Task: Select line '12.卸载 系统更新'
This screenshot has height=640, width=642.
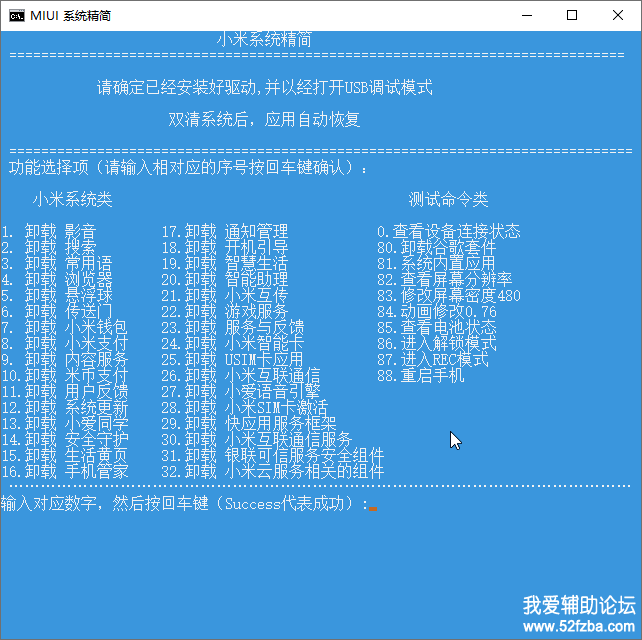Action: click(x=65, y=408)
